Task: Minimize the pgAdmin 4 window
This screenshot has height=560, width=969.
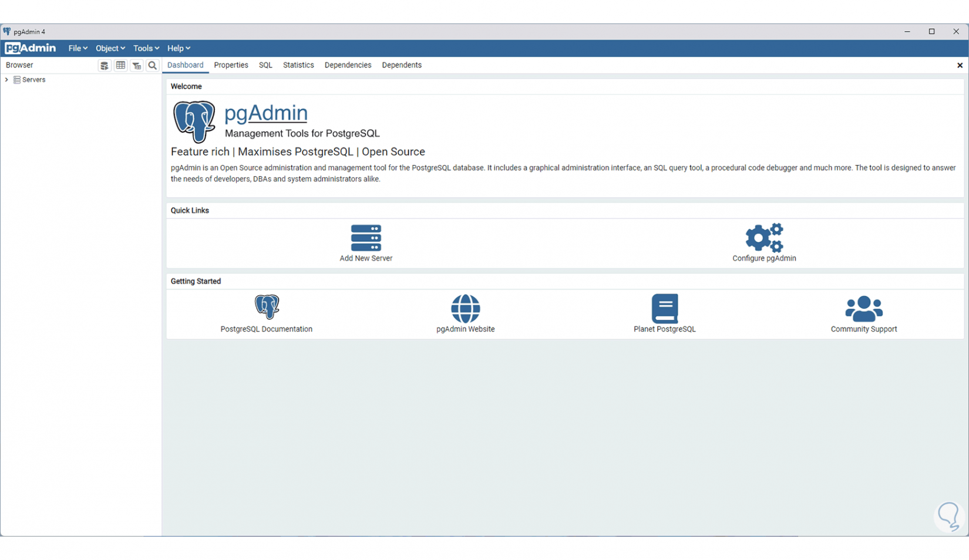Action: point(907,32)
